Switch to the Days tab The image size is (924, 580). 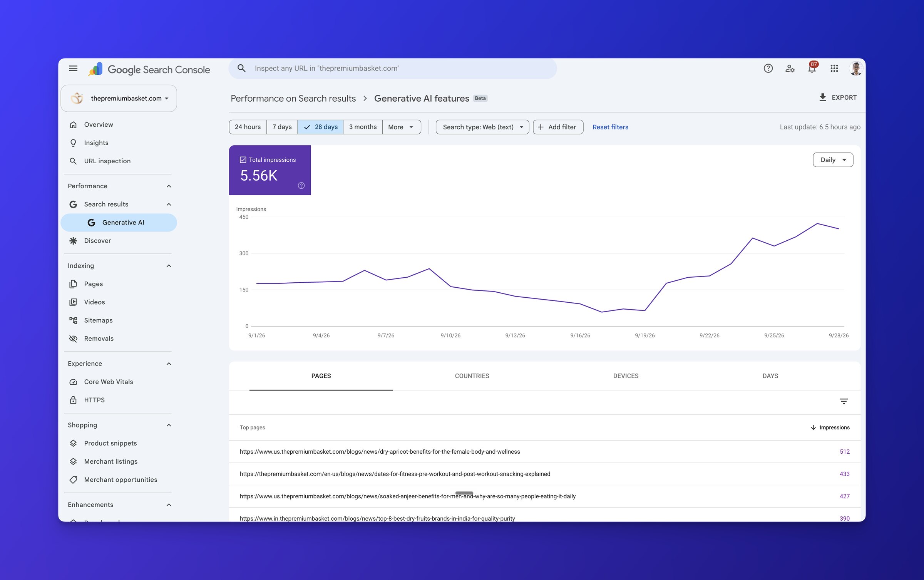click(x=770, y=376)
